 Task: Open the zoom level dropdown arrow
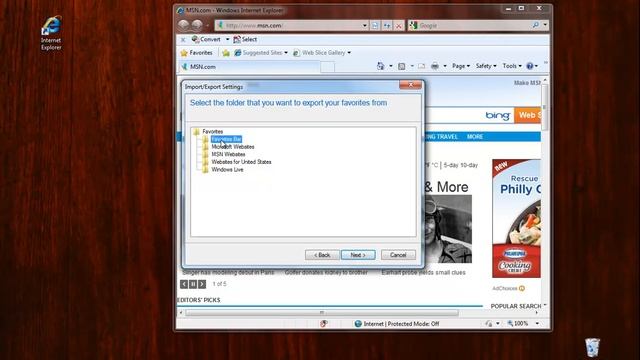pos(537,323)
